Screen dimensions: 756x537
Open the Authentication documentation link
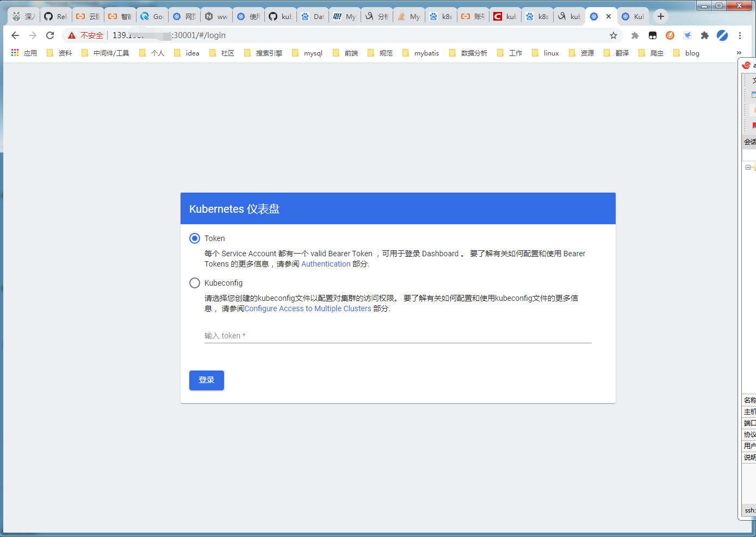326,264
